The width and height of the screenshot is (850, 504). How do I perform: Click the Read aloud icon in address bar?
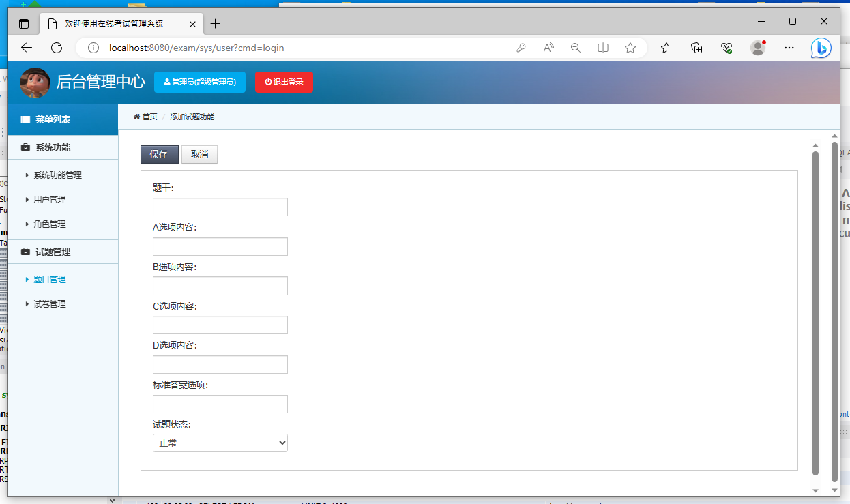coord(548,48)
